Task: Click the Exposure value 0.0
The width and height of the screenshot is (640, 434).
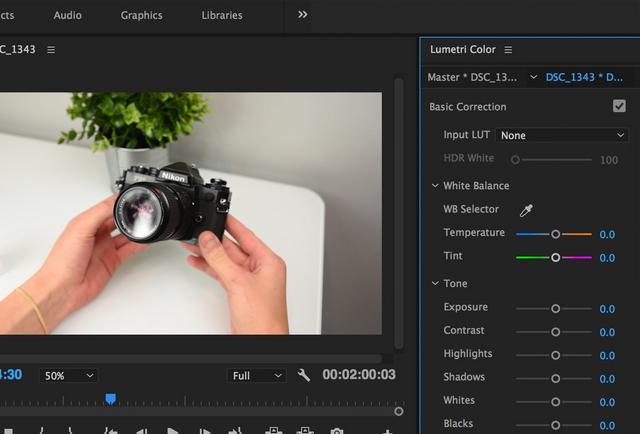Action: click(x=607, y=309)
